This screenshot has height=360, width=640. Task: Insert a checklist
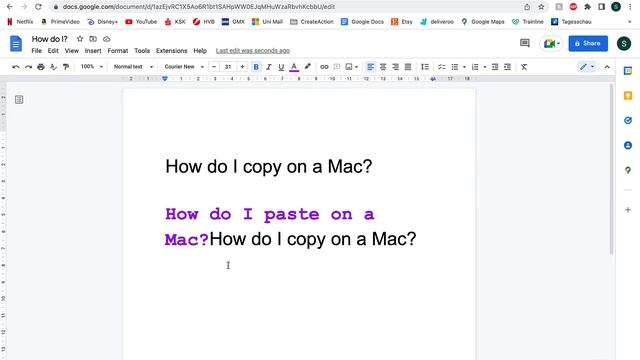(442, 67)
